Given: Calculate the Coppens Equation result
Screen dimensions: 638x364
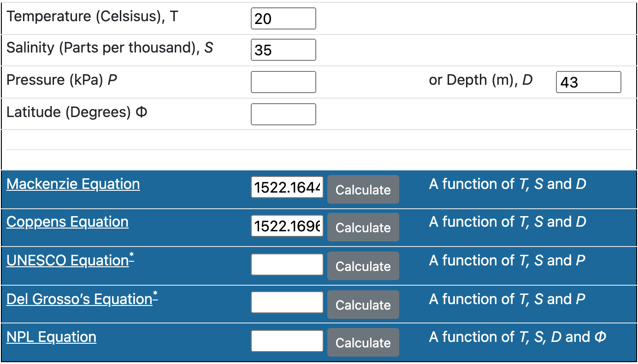Looking at the screenshot, I should coord(363,227).
